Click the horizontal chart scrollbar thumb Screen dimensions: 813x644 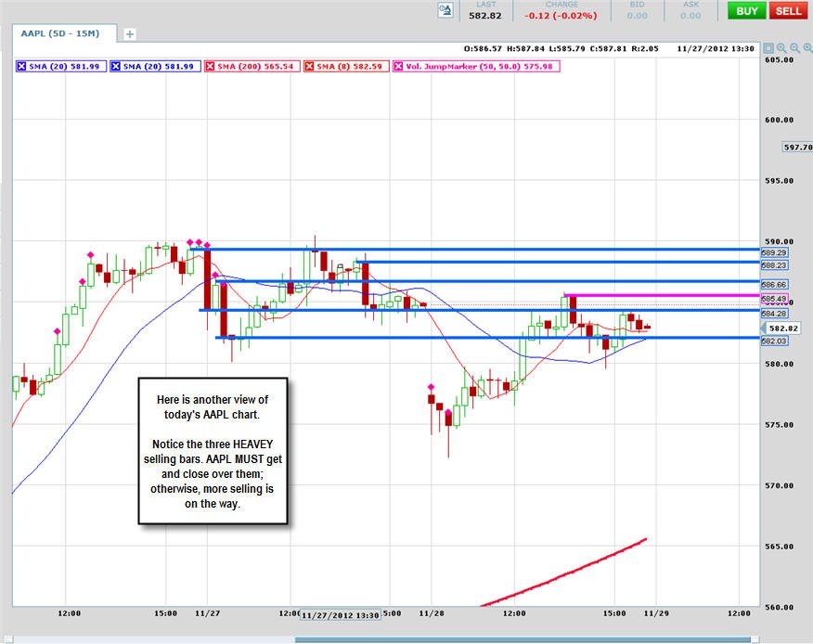(x=523, y=640)
